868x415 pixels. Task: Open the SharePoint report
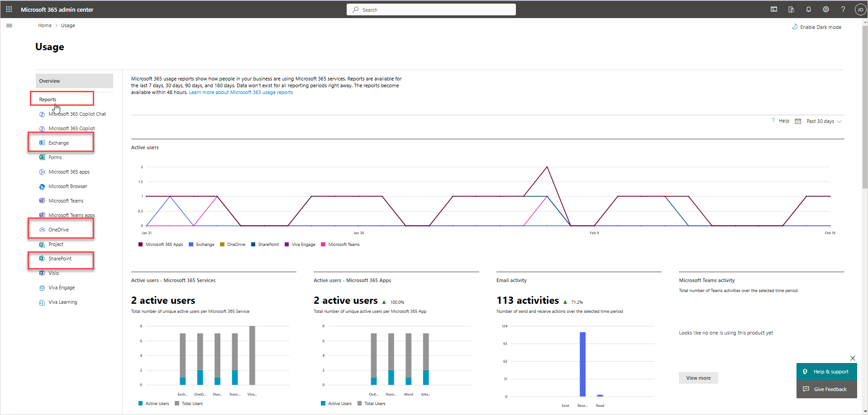(60, 259)
